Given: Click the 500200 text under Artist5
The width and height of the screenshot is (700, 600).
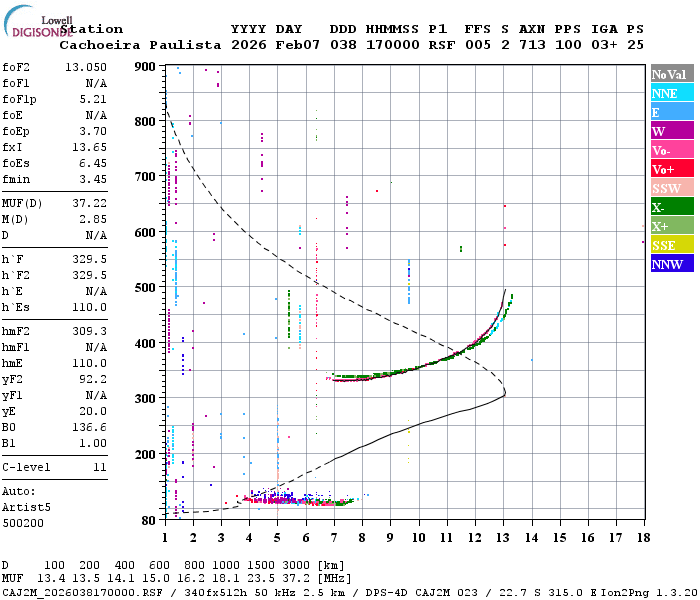Looking at the screenshot, I should [23, 523].
